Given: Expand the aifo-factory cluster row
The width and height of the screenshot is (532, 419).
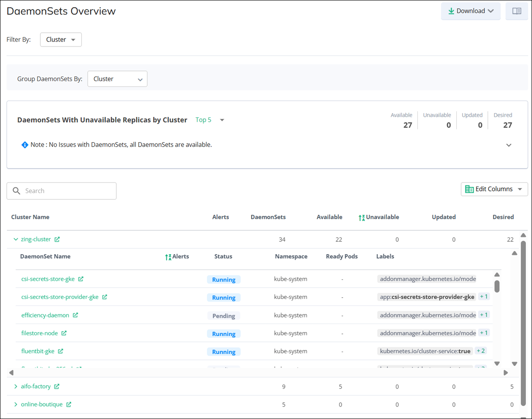Looking at the screenshot, I should coord(16,387).
